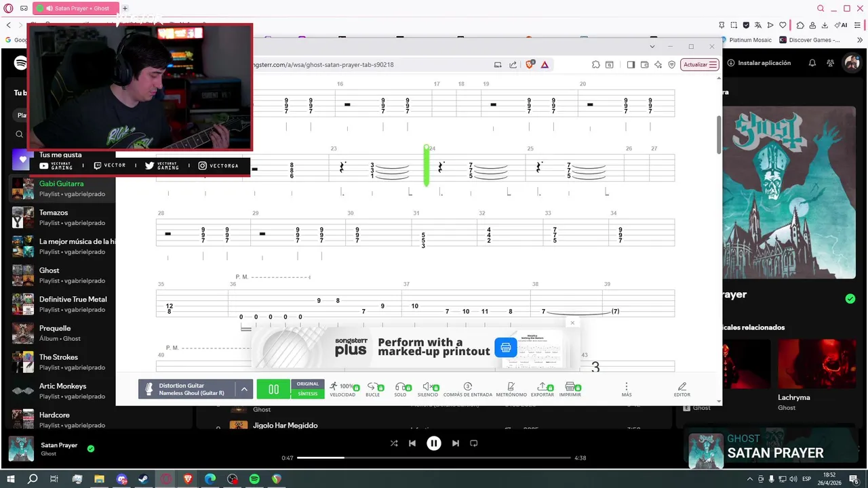Viewport: 868px width, 488px height.
Task: Open Brave Leo AI sparkle icon
Action: pyautogui.click(x=658, y=64)
